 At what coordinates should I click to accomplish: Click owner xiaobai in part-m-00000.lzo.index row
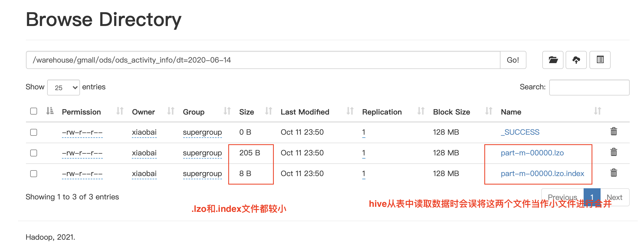pyautogui.click(x=144, y=174)
